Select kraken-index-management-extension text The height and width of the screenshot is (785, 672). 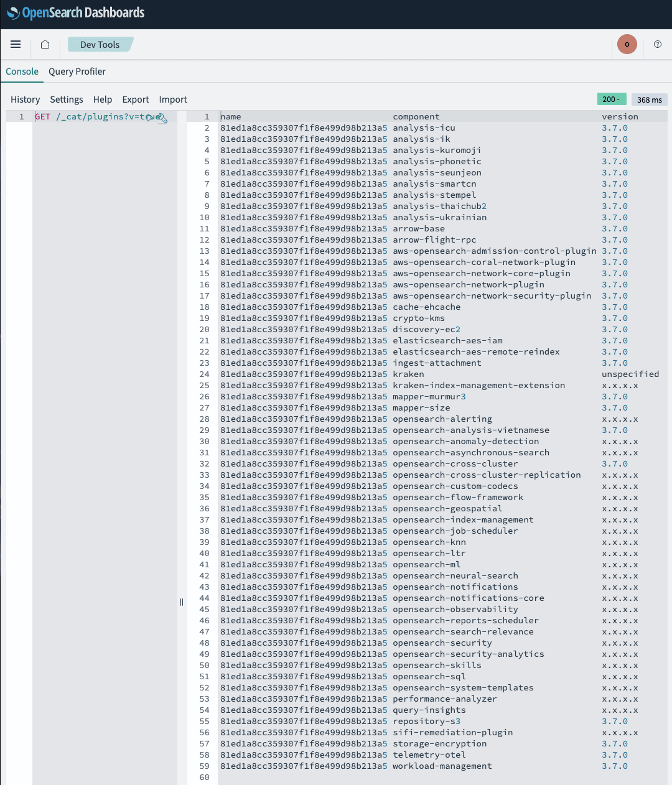(x=479, y=385)
